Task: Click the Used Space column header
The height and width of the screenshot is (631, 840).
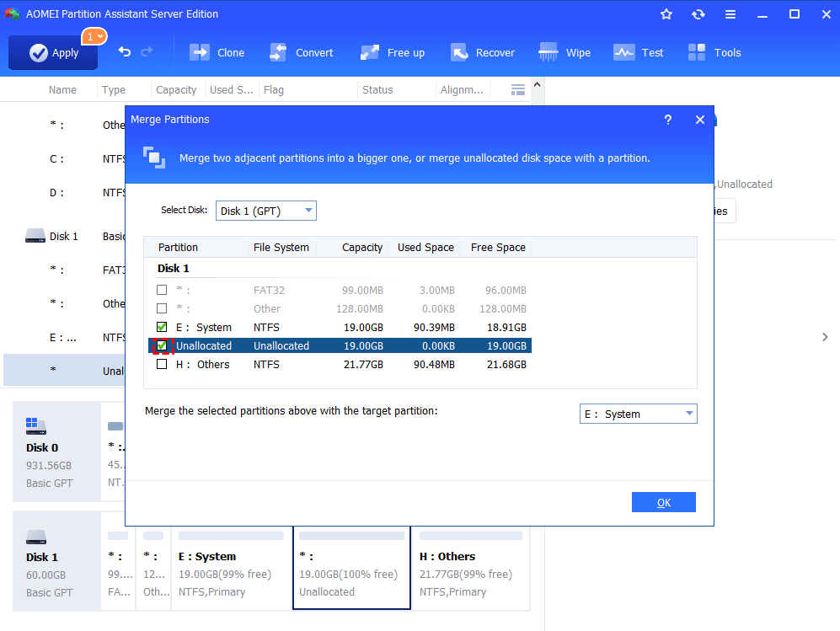Action: (x=425, y=248)
